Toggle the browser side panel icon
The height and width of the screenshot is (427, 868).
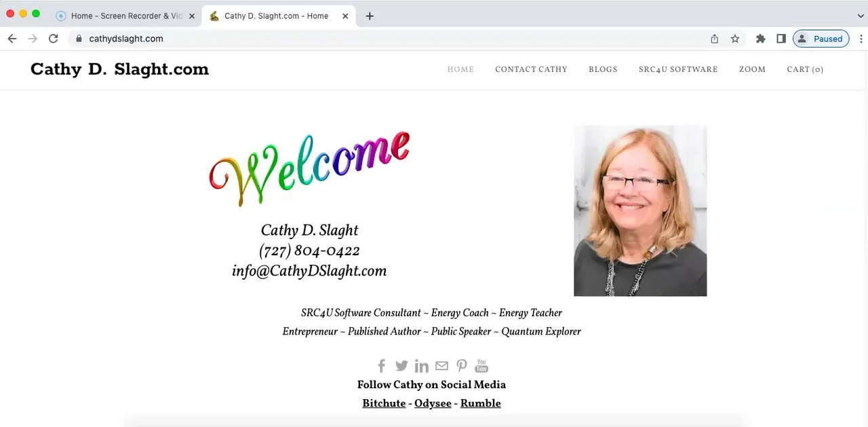(781, 39)
